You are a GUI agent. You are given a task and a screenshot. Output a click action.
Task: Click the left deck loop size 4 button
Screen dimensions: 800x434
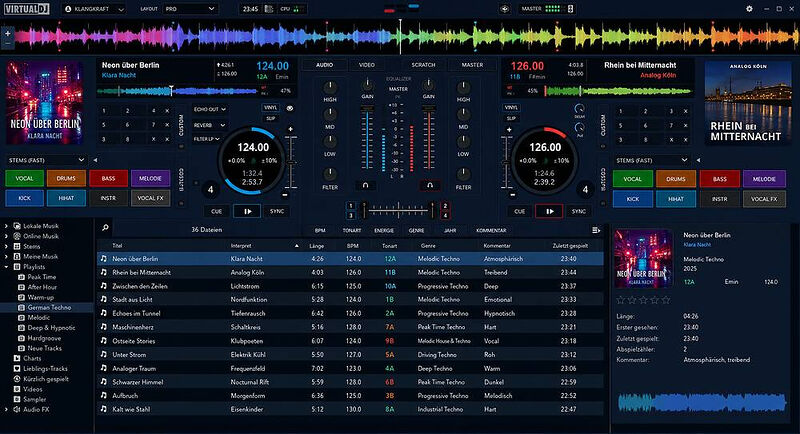(210, 190)
